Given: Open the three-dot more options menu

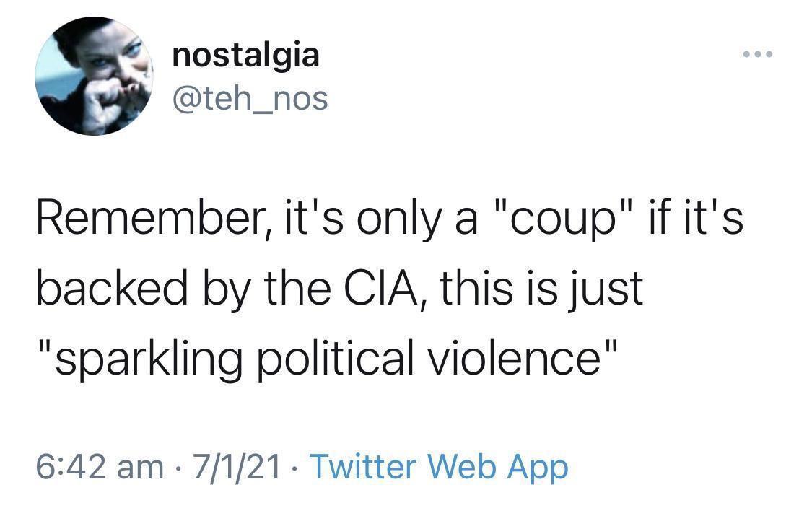Looking at the screenshot, I should click(x=758, y=54).
